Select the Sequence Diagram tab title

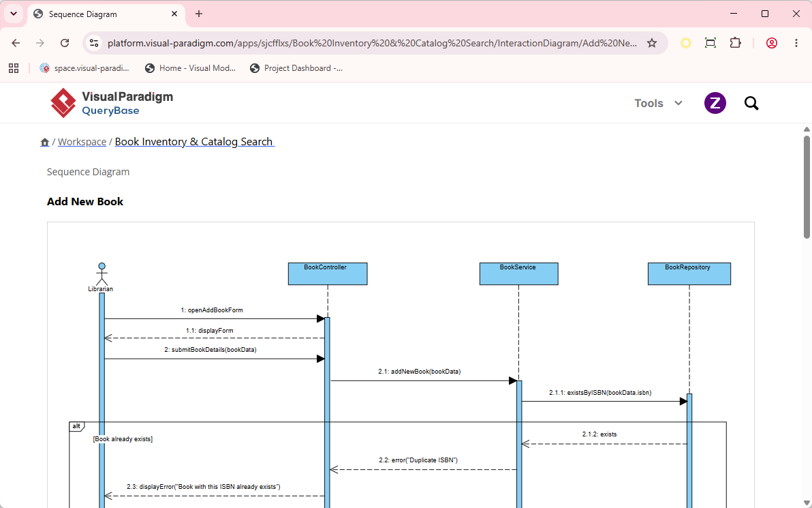point(83,14)
